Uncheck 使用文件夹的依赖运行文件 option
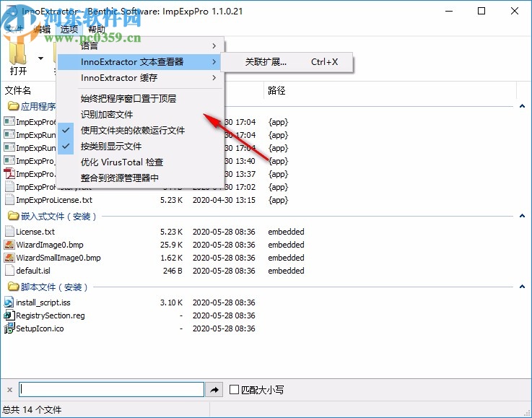The width and height of the screenshot is (532, 418). (141, 130)
